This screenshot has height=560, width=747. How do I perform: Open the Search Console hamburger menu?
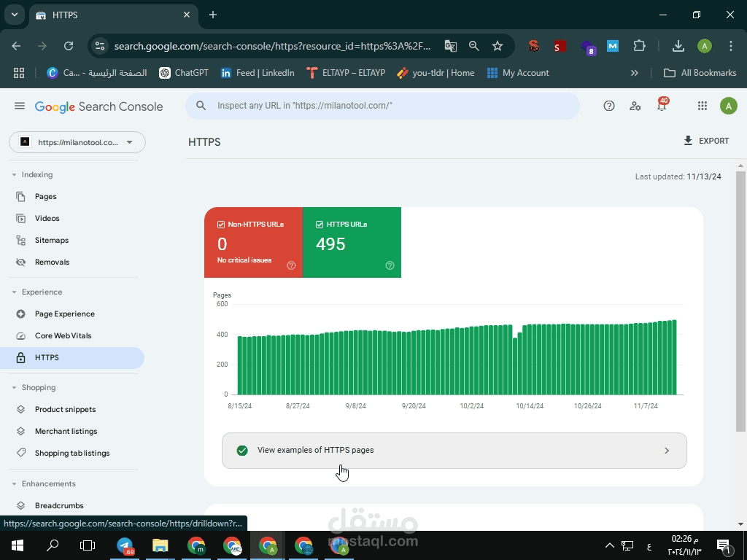(20, 106)
